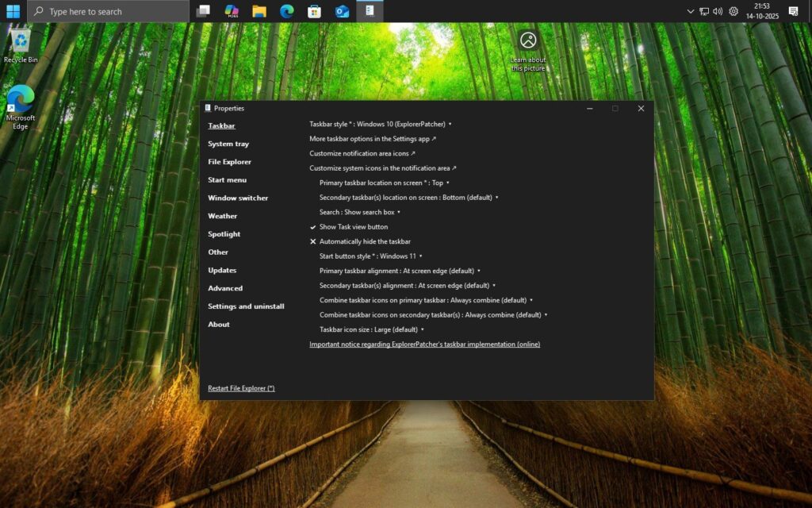Click the Windows Start button
812x508 pixels.
point(14,11)
